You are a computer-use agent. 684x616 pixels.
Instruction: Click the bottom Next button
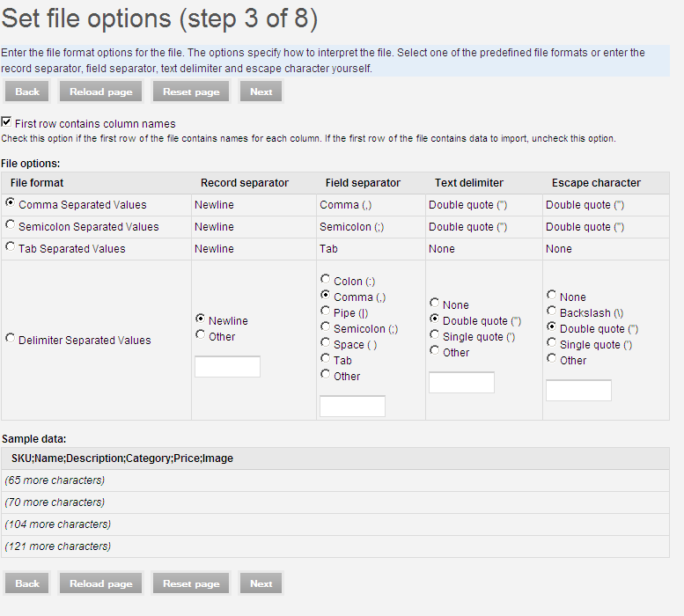point(261,583)
